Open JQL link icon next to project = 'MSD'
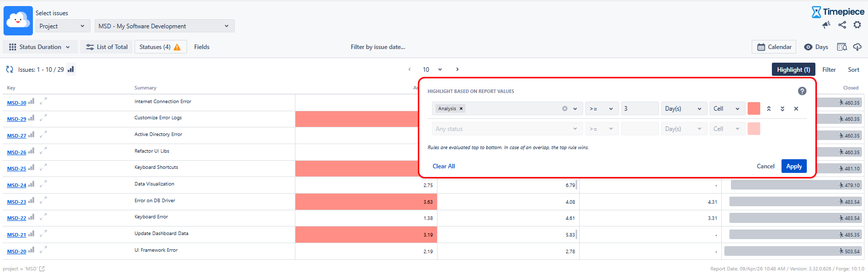Screen dimensions: 868x276 42,269
